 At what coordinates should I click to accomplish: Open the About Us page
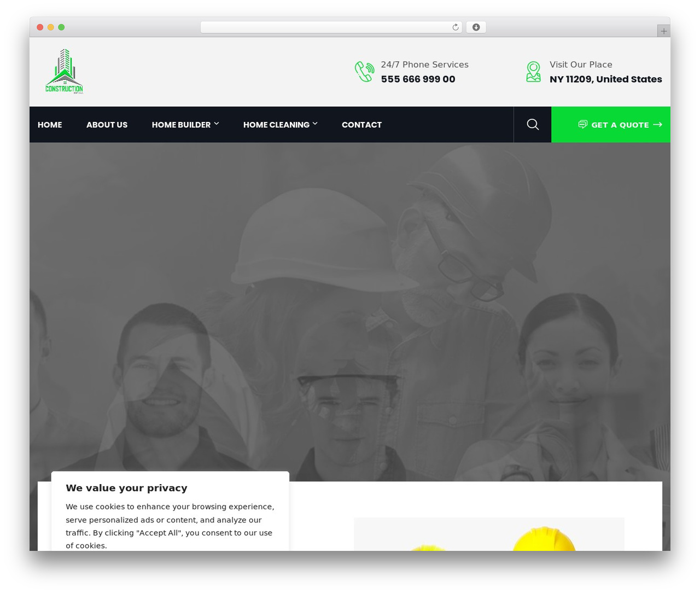coord(107,125)
